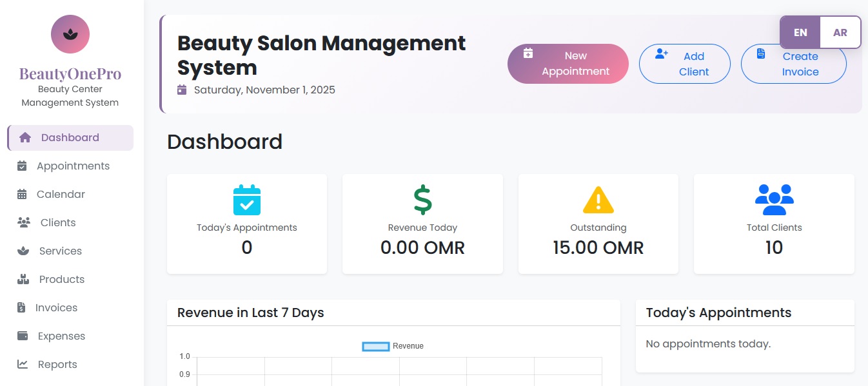Click the warning triangle on Outstanding card
Image resolution: width=868 pixels, height=386 pixels.
pyautogui.click(x=598, y=200)
